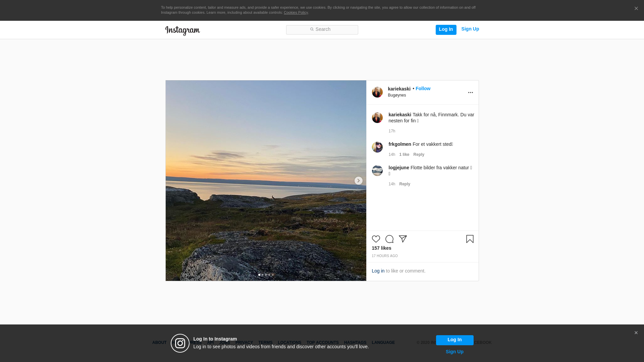Viewport: 644px width, 362px height.
Task: Open the three-dots more options menu
Action: 470,93
